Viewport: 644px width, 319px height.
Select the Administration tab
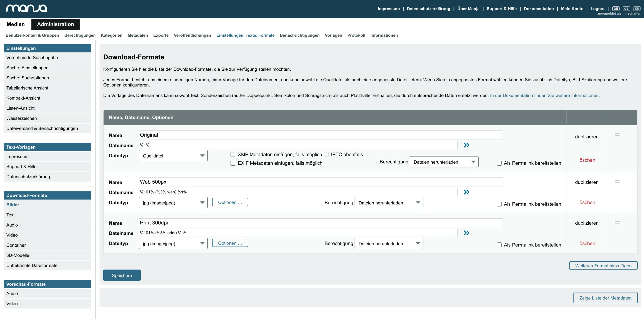click(56, 24)
